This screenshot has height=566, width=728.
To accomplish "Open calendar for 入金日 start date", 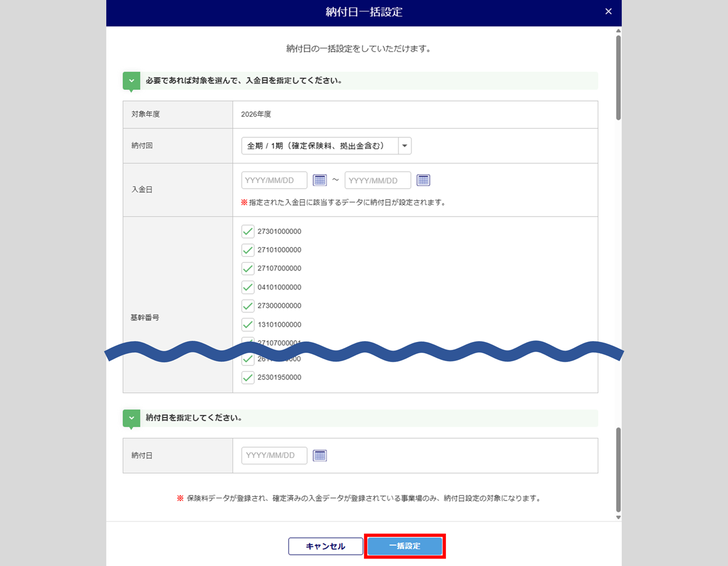I will pos(320,180).
